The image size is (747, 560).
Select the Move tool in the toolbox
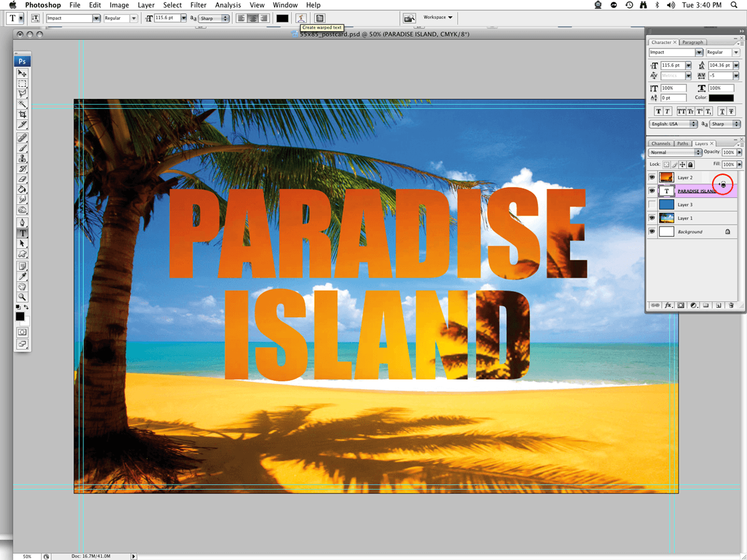click(22, 73)
